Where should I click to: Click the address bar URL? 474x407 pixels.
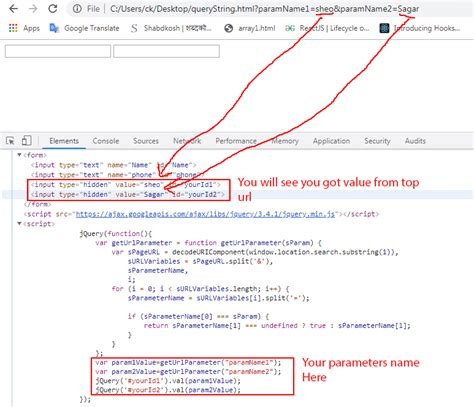point(264,9)
